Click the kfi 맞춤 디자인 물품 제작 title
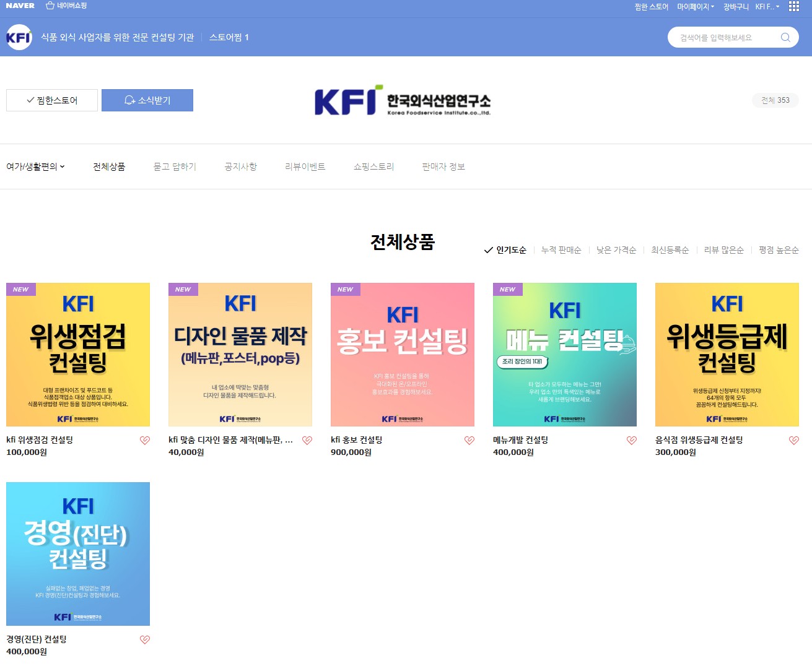Viewport: 812px width, 666px height. 230,440
